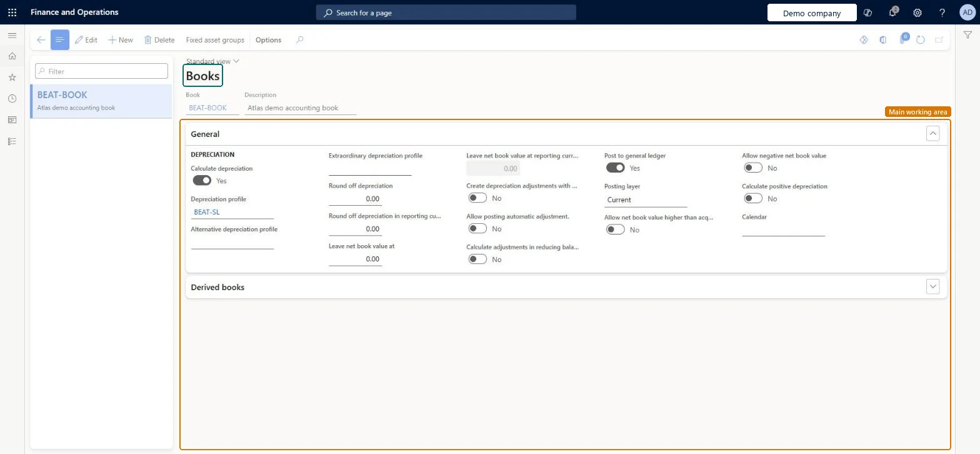The width and height of the screenshot is (980, 454).
Task: Open the Power Apps diamond icon
Action: click(x=864, y=40)
